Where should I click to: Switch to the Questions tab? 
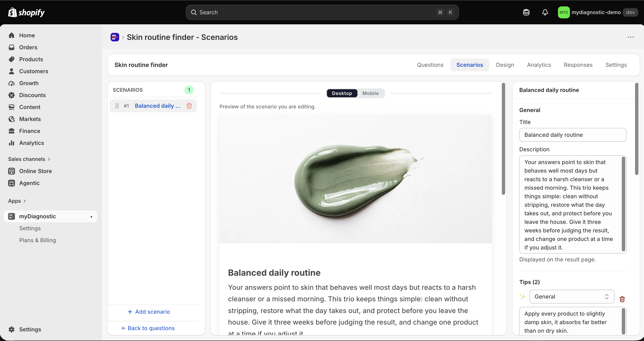[x=430, y=65]
